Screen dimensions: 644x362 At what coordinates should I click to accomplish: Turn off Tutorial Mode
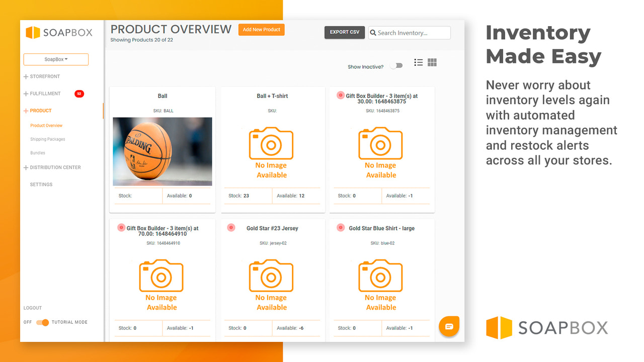pos(43,322)
